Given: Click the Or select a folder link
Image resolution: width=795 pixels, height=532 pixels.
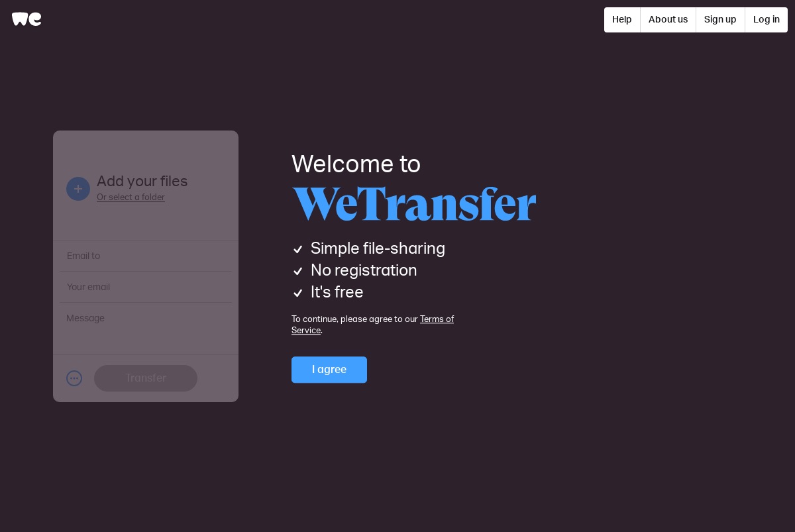Looking at the screenshot, I should tap(131, 197).
